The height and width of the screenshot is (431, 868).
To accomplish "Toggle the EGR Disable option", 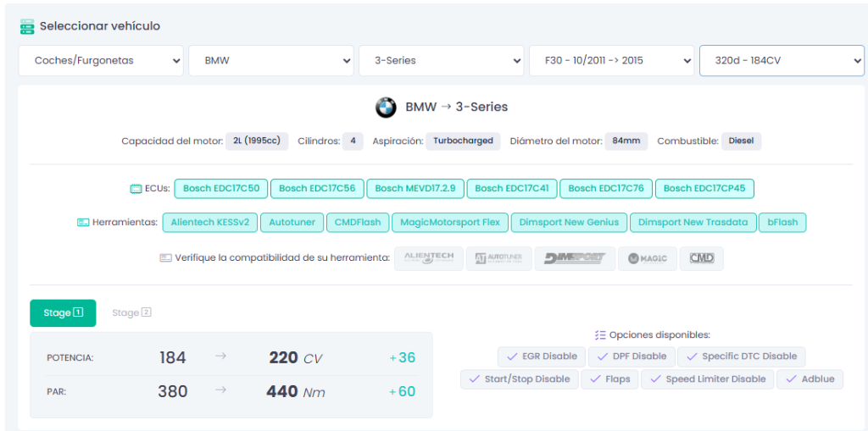I will 542,356.
